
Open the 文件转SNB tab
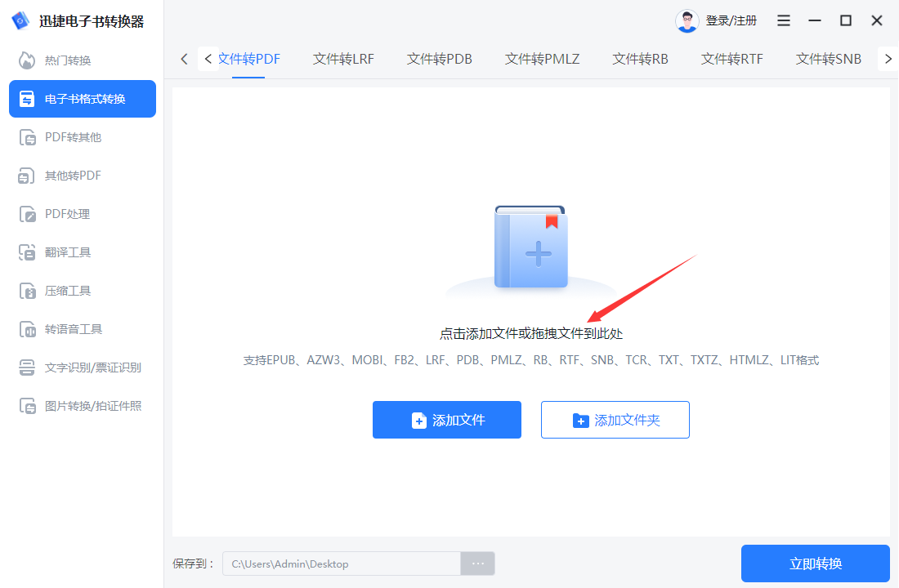[828, 59]
